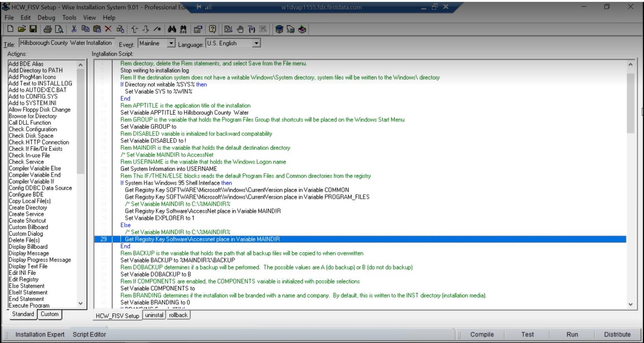Viewport: 644px width, 343px height.
Task: Click the hand breakpoint icon
Action: click(x=240, y=29)
